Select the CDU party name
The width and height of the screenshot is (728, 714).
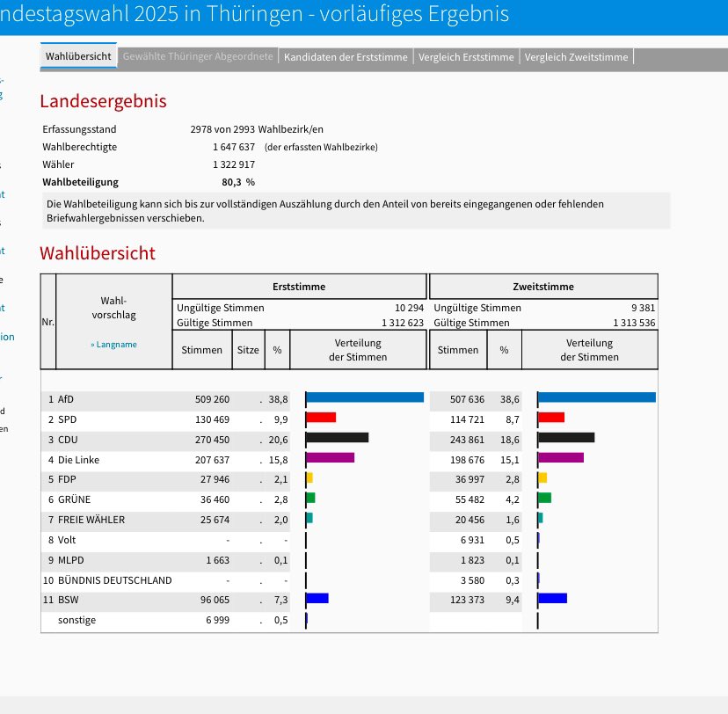(68, 440)
